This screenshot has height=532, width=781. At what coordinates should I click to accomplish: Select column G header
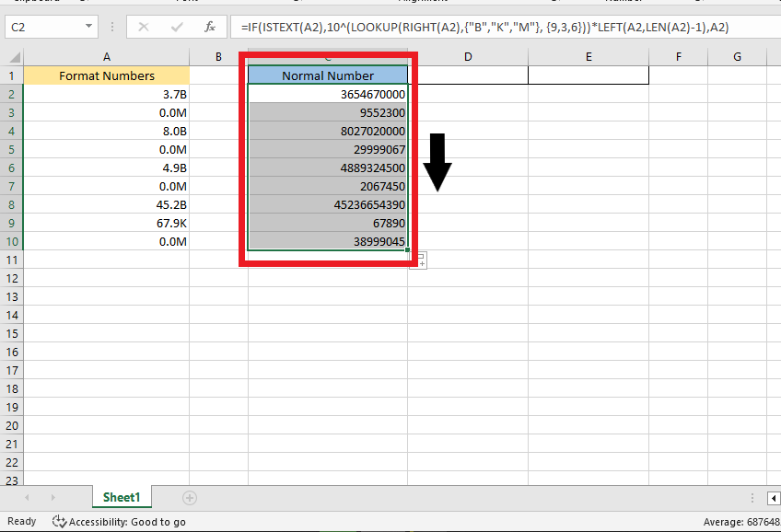point(737,57)
